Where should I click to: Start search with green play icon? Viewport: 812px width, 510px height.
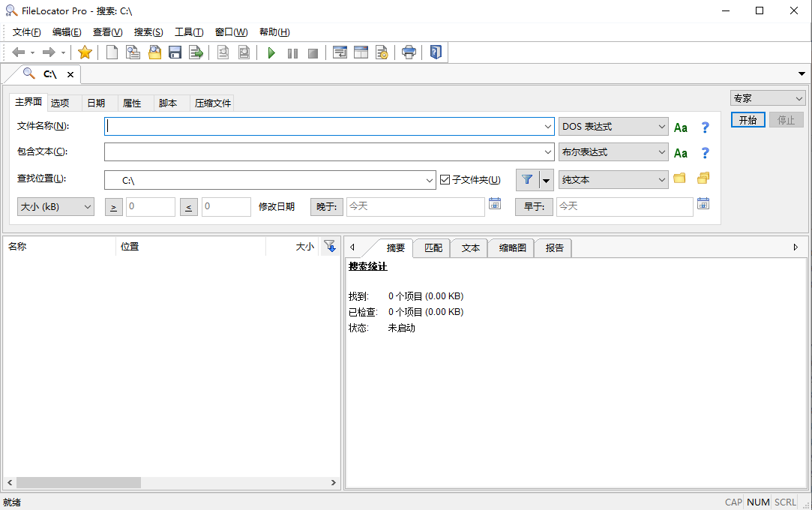coord(271,52)
